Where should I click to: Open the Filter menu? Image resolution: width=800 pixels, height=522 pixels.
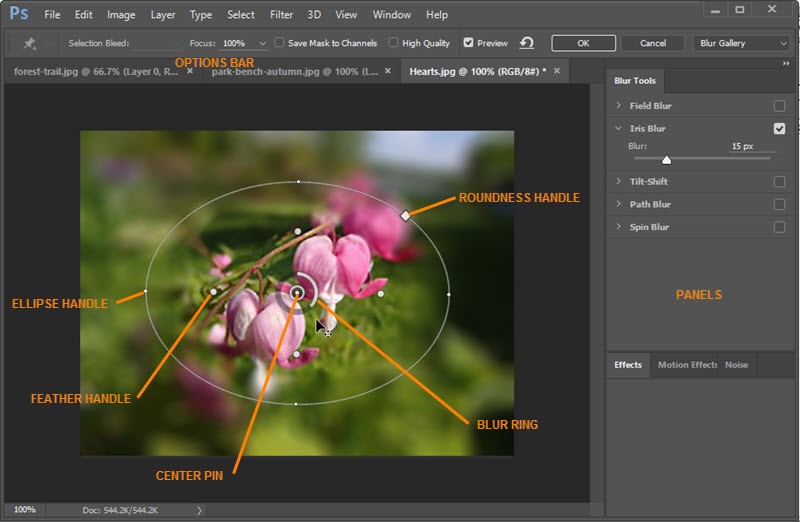(281, 15)
